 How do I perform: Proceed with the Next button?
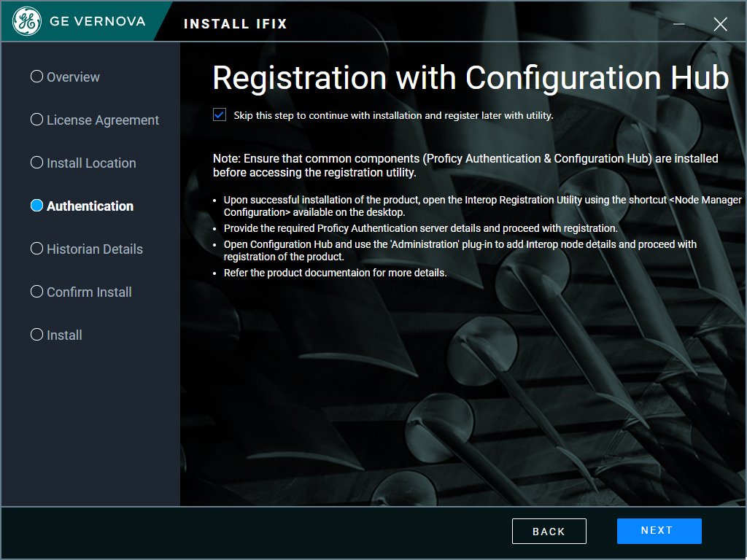click(x=659, y=531)
